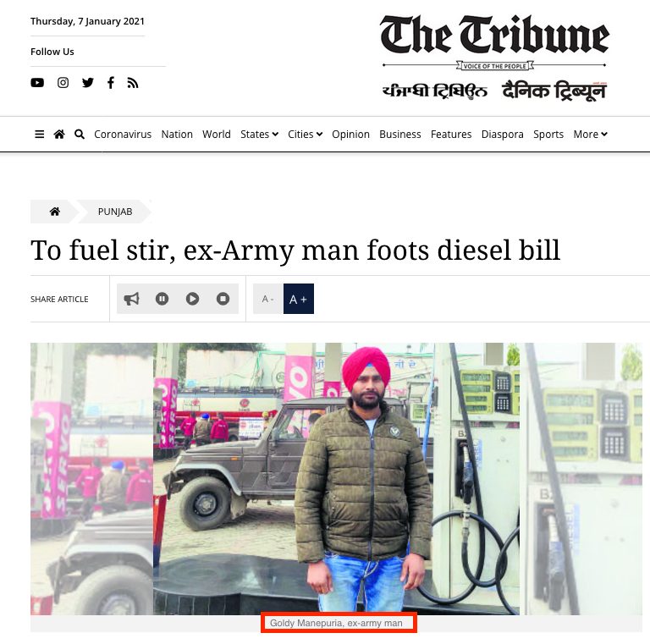This screenshot has height=644, width=650.
Task: Open the Instagram follow icon
Action: (63, 83)
